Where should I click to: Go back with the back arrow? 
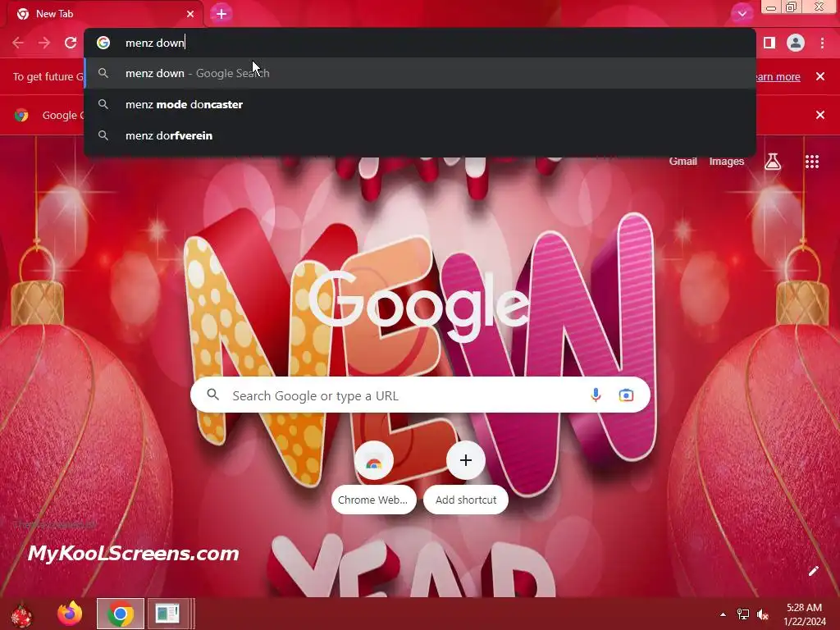pos(18,43)
